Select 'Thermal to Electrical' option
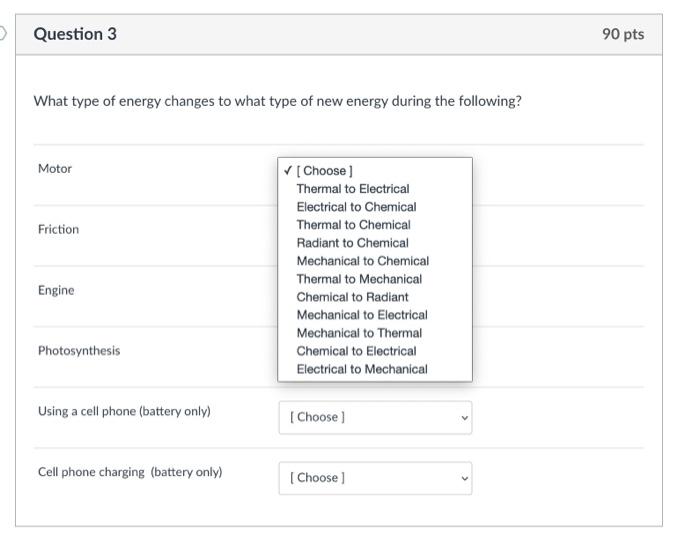The width and height of the screenshot is (700, 552). tap(353, 189)
